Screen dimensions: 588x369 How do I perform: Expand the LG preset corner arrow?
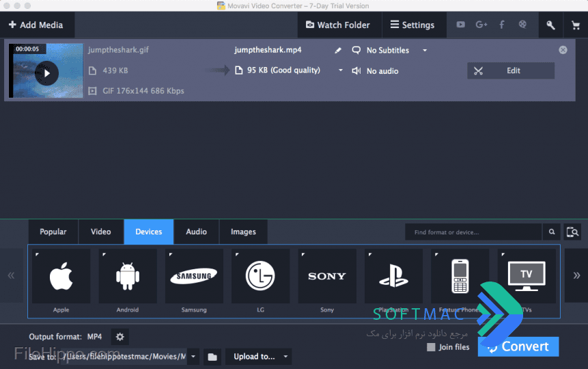pyautogui.click(x=237, y=254)
